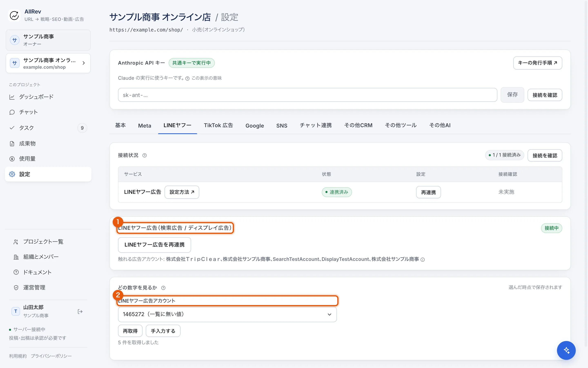The image size is (588, 368).
Task: Click 保存 button for API key
Action: click(x=512, y=95)
